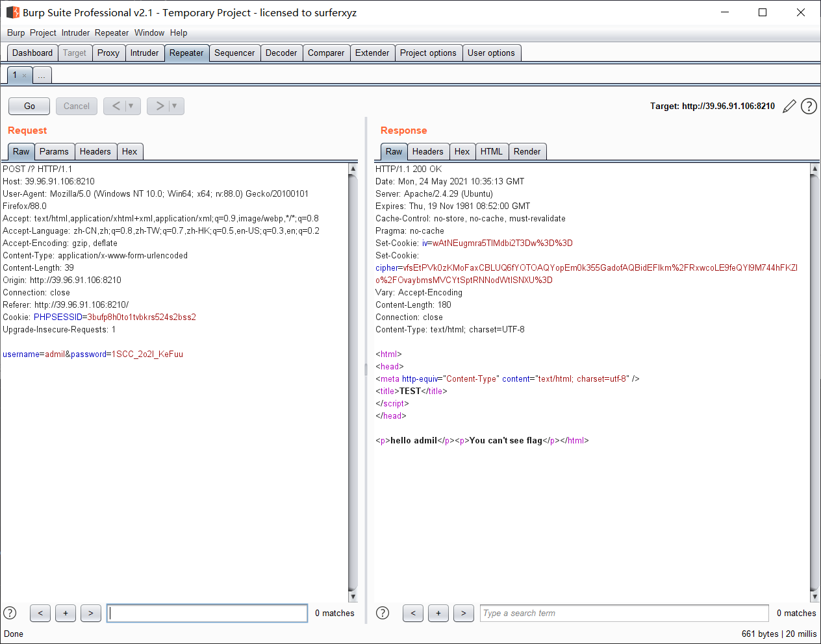Go back to previous request in history
This screenshot has width=821, height=644.
116,106
